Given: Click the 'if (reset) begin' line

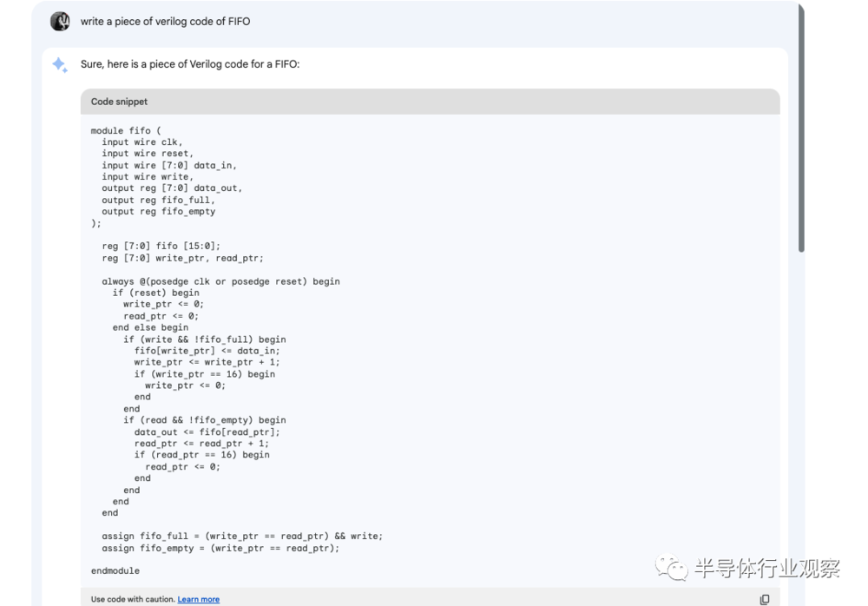Looking at the screenshot, I should [x=155, y=293].
